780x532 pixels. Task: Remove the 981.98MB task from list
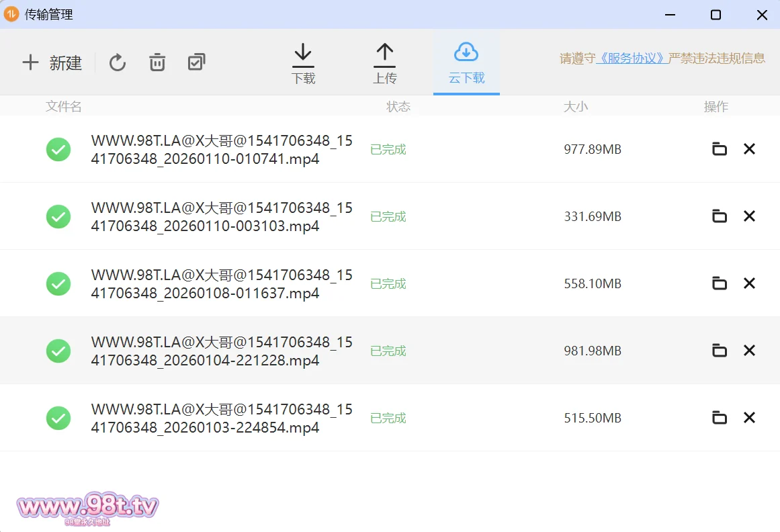point(749,351)
